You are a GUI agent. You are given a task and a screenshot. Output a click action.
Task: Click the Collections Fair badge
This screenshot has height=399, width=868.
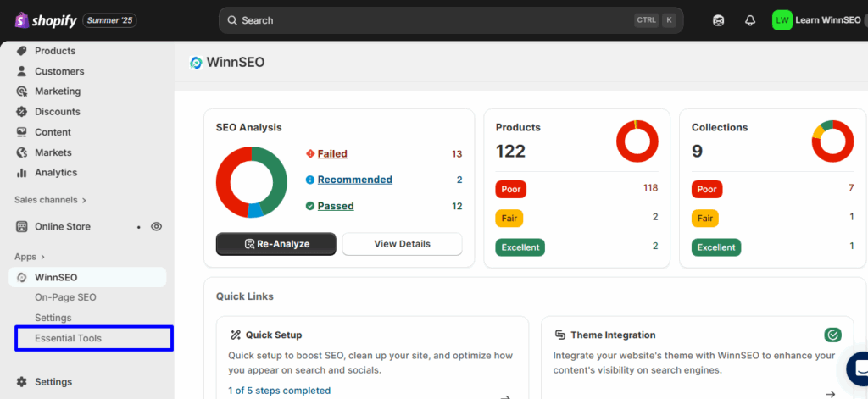(x=705, y=218)
